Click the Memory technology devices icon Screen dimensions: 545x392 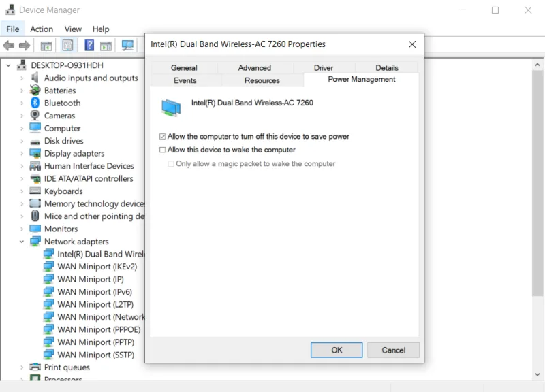point(35,203)
